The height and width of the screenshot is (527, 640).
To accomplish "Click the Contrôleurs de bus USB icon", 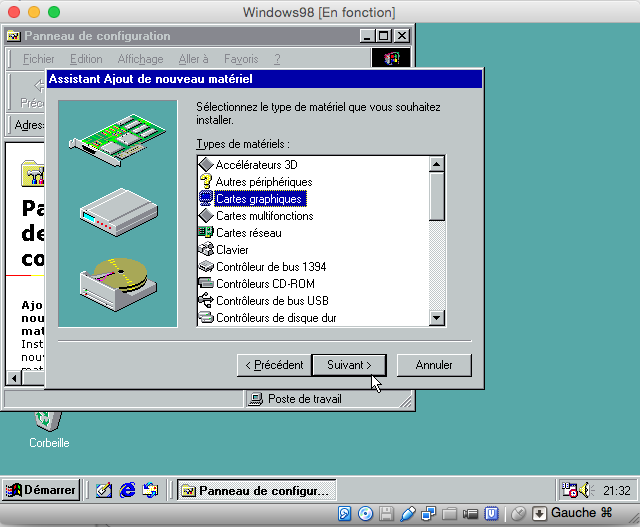I will [206, 300].
